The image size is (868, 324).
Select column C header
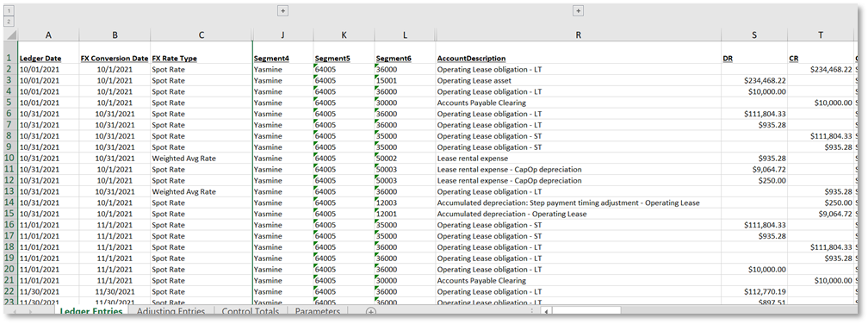pyautogui.click(x=201, y=34)
